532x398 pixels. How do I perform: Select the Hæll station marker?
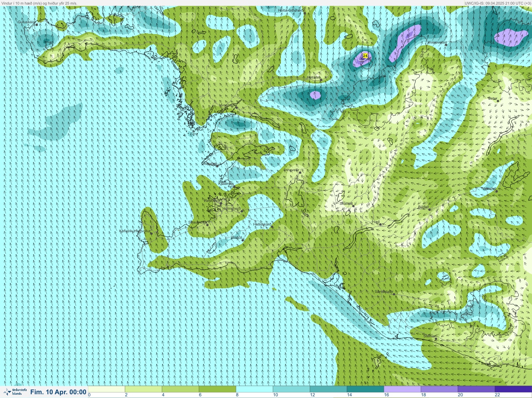tap(380, 225)
